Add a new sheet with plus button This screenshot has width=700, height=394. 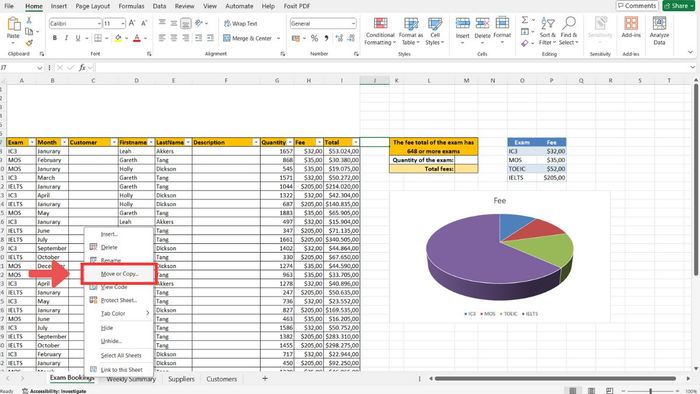pyautogui.click(x=265, y=378)
